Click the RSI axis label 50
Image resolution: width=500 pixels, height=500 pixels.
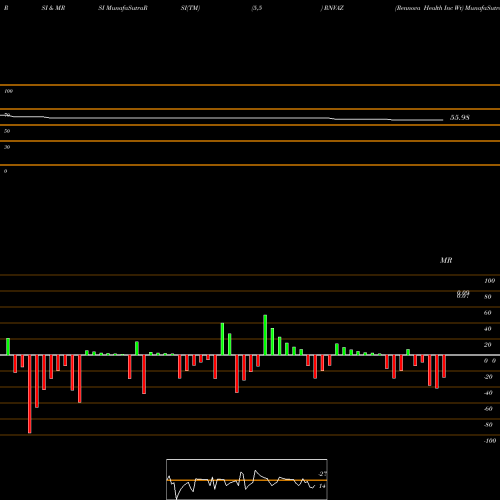coord(7,131)
